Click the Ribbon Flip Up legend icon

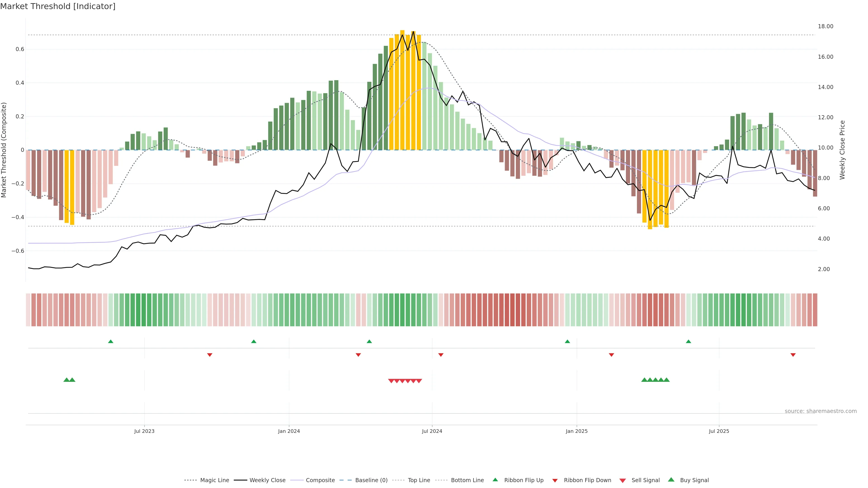pos(495,480)
